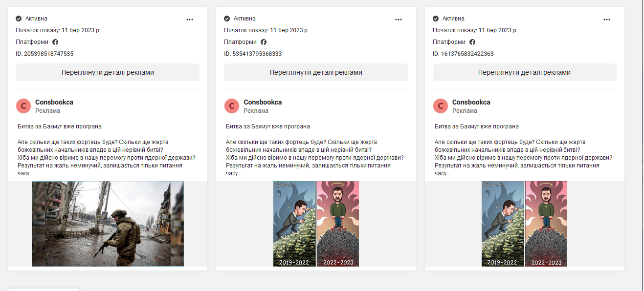The image size is (644, 291).
Task: Click the active status checkmark on ad 535413795368333
Action: point(227,19)
